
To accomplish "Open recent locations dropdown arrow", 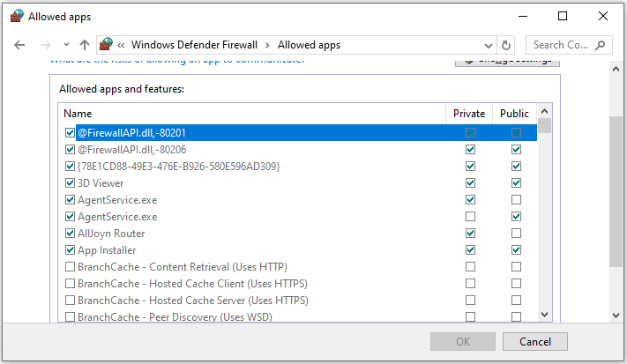I will point(66,45).
